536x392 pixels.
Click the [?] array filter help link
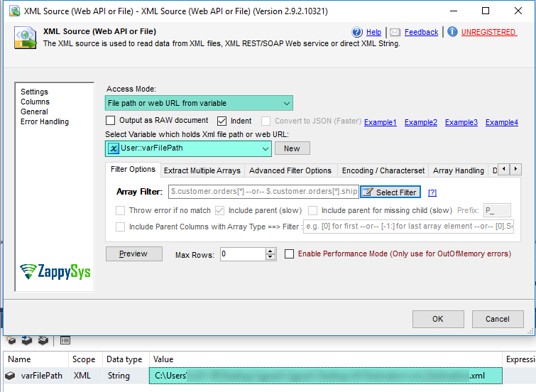[x=432, y=192]
